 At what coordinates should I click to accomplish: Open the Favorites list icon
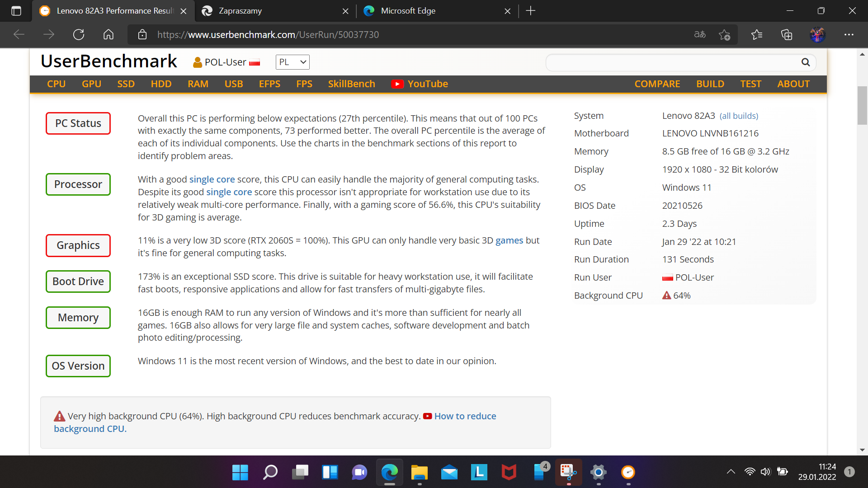(x=757, y=34)
